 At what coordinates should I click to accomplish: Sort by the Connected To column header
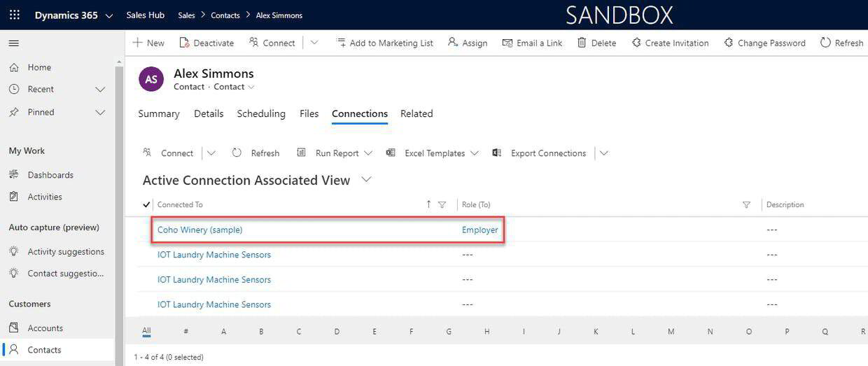(180, 204)
